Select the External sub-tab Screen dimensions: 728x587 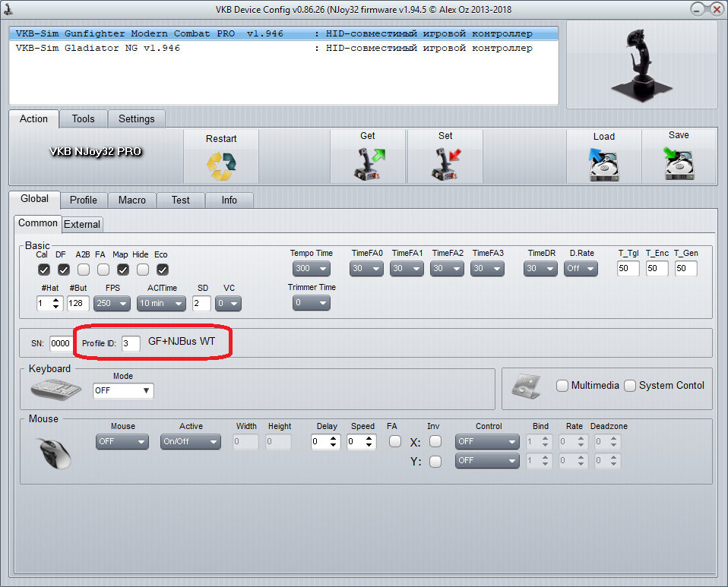(x=82, y=224)
